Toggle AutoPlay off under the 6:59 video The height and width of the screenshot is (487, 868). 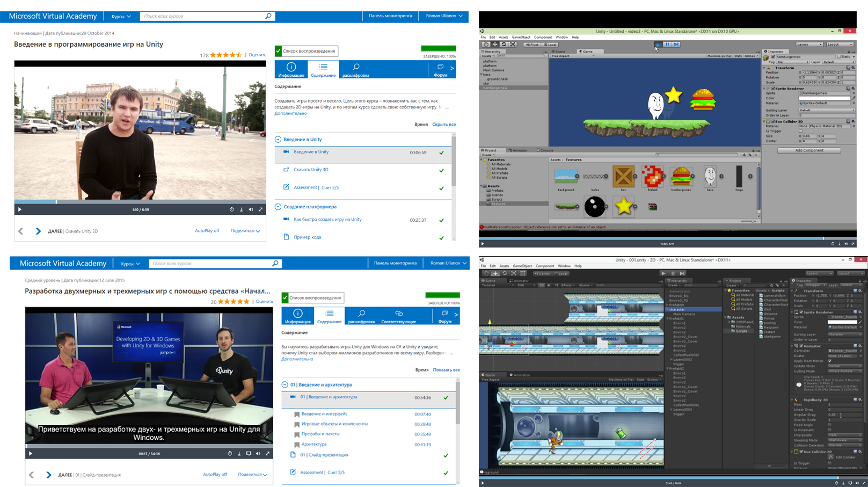[x=207, y=230]
